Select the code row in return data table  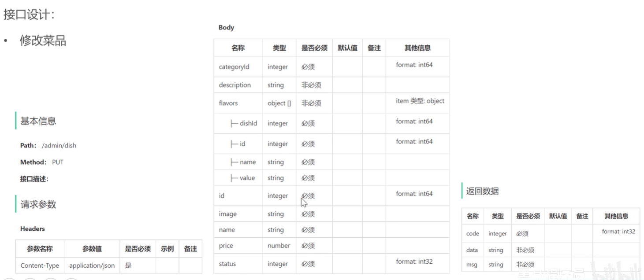473,234
